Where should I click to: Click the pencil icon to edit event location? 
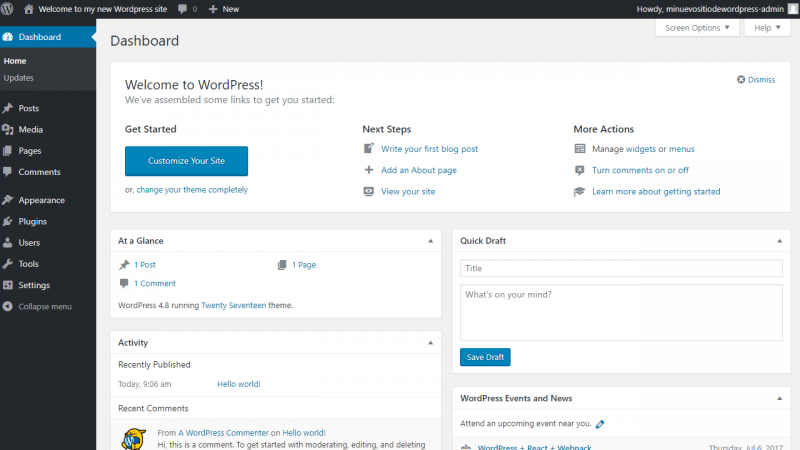tap(600, 424)
